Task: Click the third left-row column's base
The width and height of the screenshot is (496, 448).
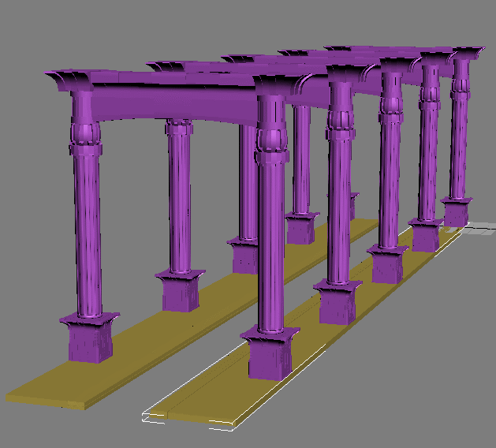Action: 244,256
